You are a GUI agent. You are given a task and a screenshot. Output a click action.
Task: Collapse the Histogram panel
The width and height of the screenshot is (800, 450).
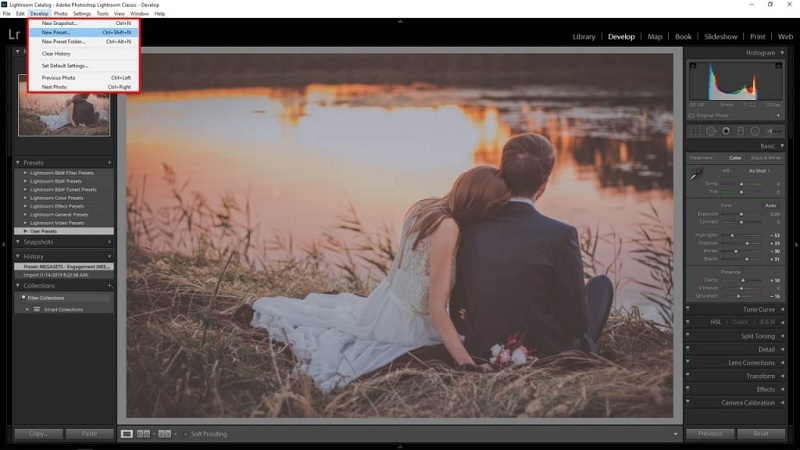(782, 53)
